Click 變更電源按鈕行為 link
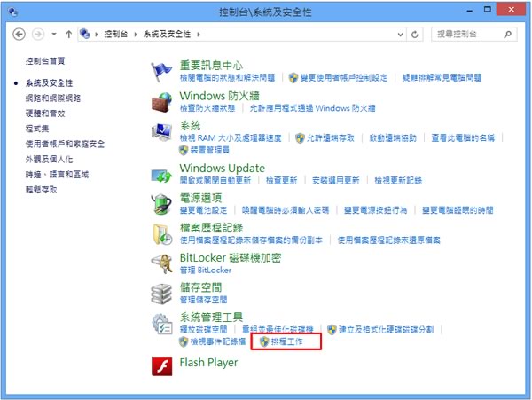Screen dimensions: 532x400 [375, 210]
